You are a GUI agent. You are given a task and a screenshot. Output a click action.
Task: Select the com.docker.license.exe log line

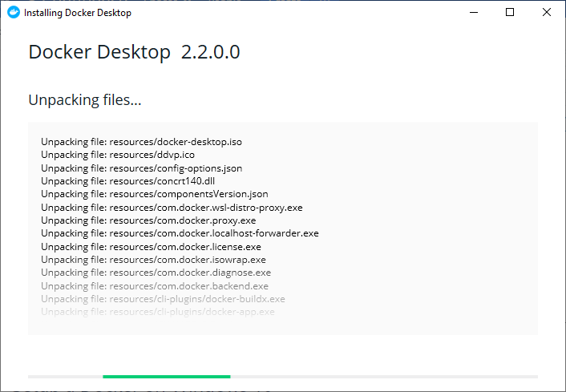(x=151, y=247)
